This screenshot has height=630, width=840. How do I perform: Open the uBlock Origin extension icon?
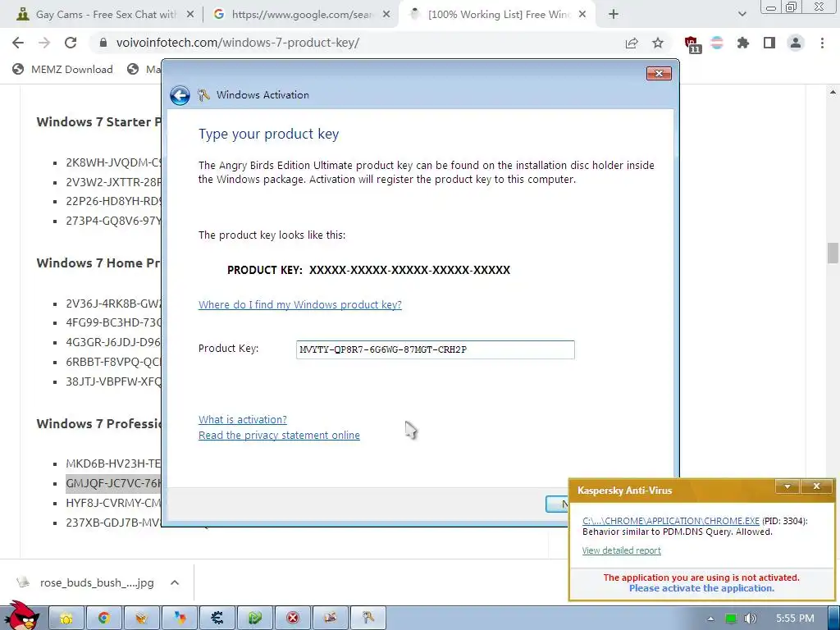[692, 44]
